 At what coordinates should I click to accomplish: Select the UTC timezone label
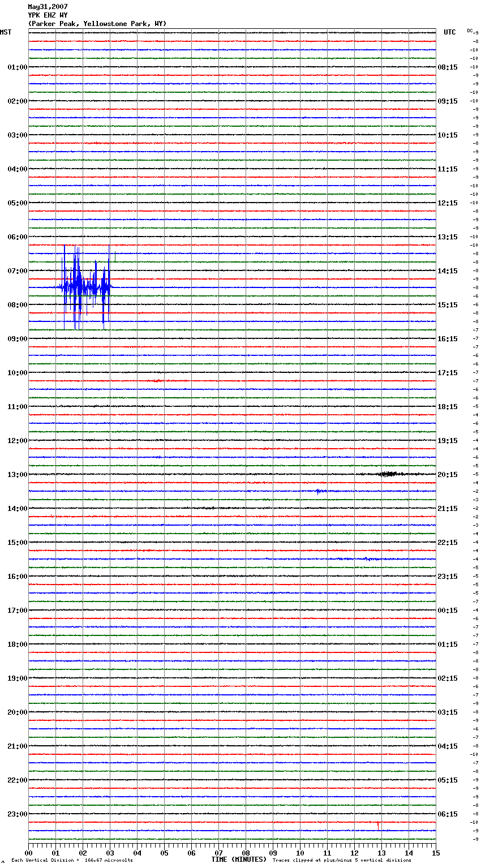tap(450, 32)
